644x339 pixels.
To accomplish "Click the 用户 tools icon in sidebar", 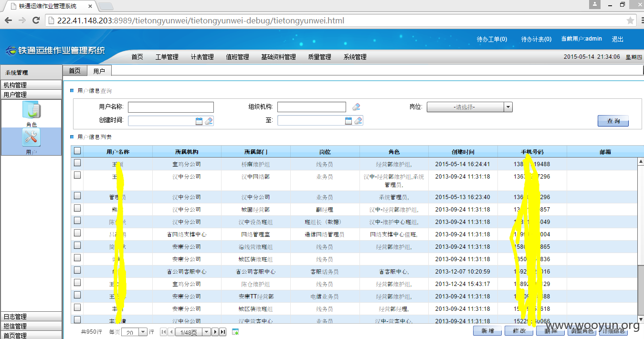I will [x=32, y=138].
